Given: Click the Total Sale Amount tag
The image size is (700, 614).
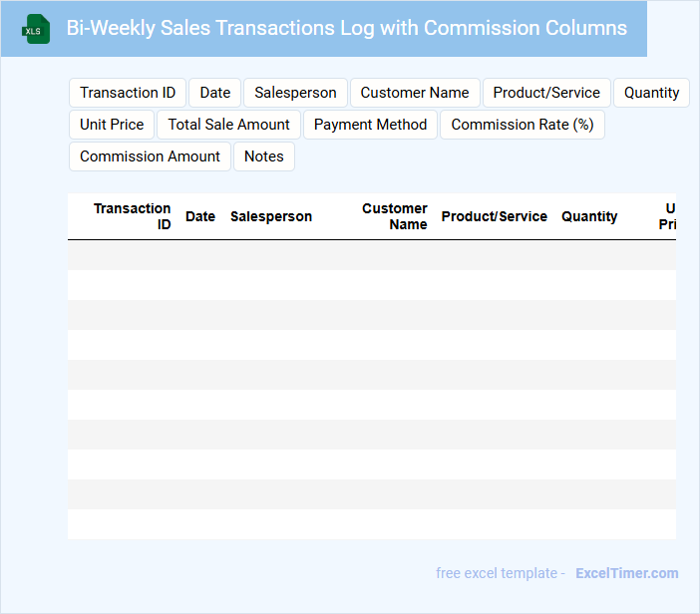Looking at the screenshot, I should (x=228, y=125).
